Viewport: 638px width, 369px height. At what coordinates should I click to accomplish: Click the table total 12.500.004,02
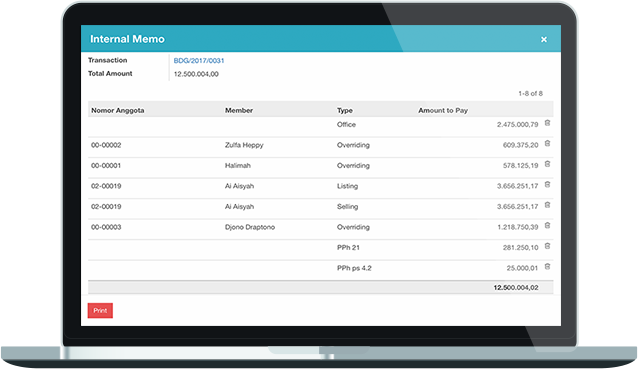click(516, 288)
